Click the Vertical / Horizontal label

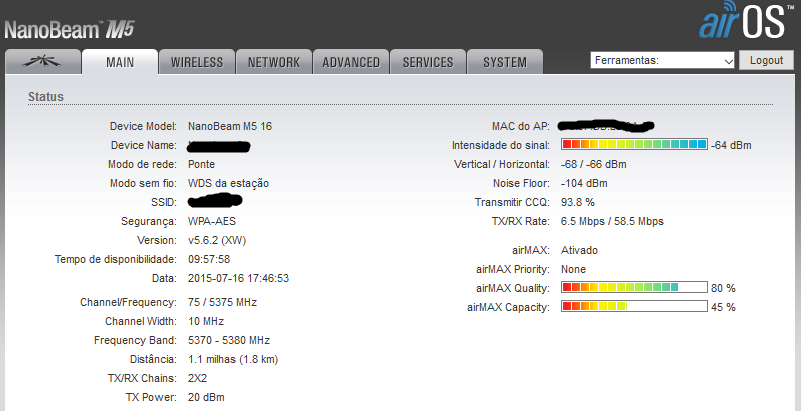502,164
